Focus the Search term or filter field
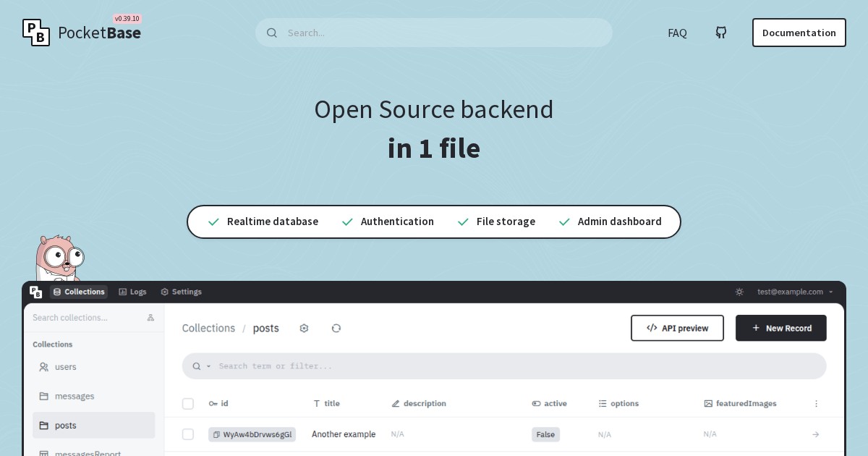The image size is (868, 456). (504, 366)
